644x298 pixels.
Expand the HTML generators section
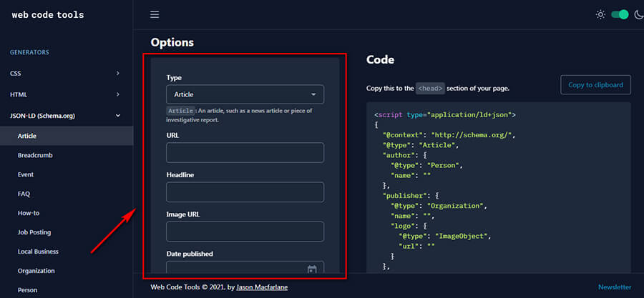click(x=66, y=94)
